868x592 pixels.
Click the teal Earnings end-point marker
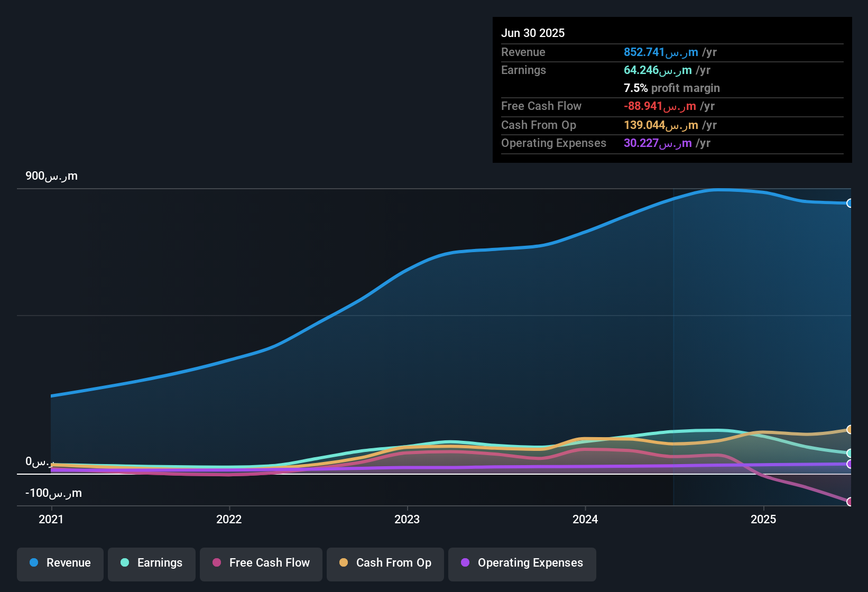click(x=850, y=453)
